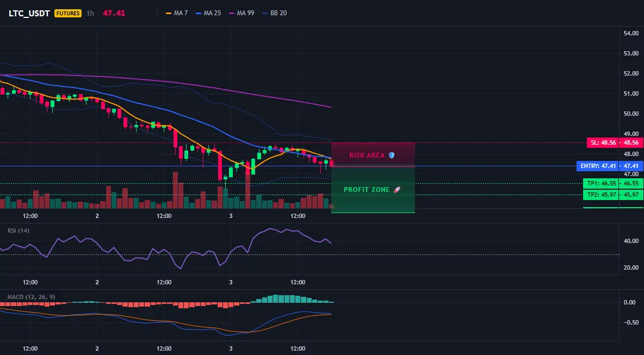Click the MA 99 legend entry
Screen dimensions: 644x355
(x=242, y=13)
